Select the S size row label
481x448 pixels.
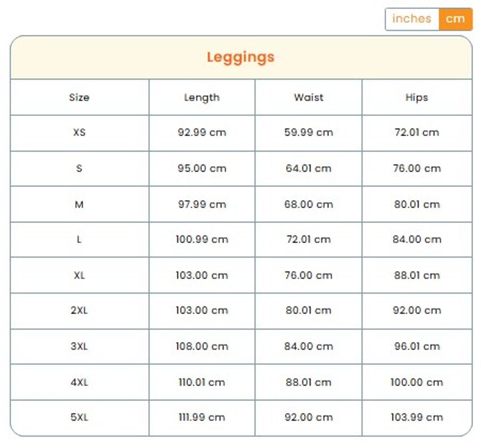click(79, 168)
